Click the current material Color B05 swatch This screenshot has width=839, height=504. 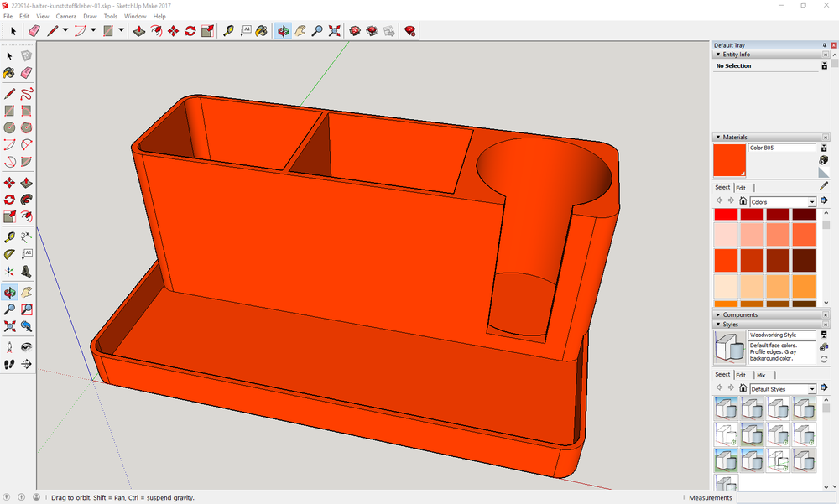(x=729, y=160)
